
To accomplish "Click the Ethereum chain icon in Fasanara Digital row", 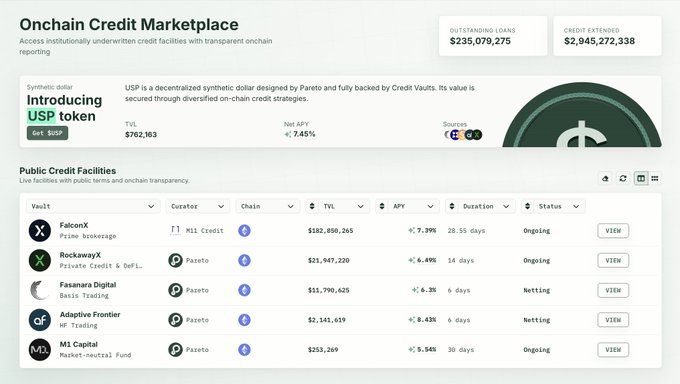I will pos(245,290).
